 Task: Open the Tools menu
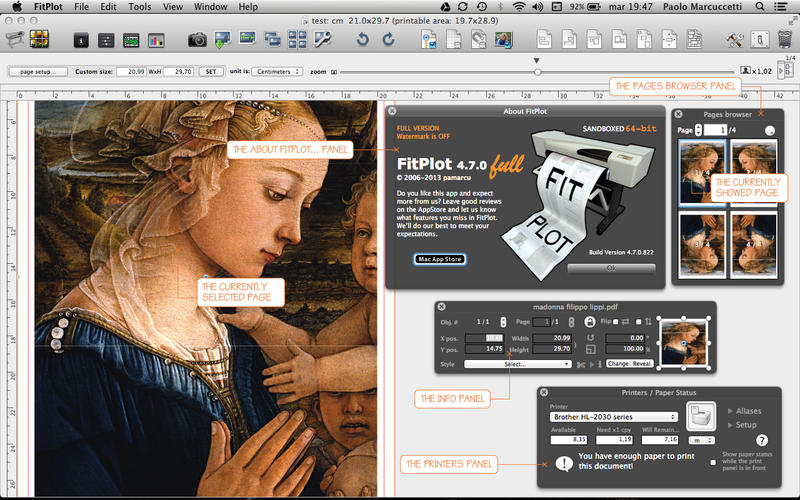pos(140,7)
